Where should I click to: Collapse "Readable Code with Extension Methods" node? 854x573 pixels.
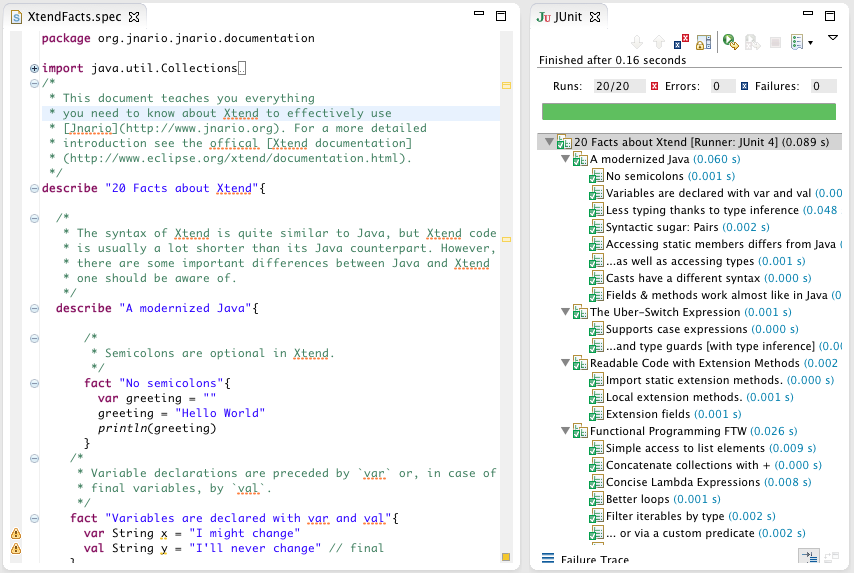click(x=565, y=363)
